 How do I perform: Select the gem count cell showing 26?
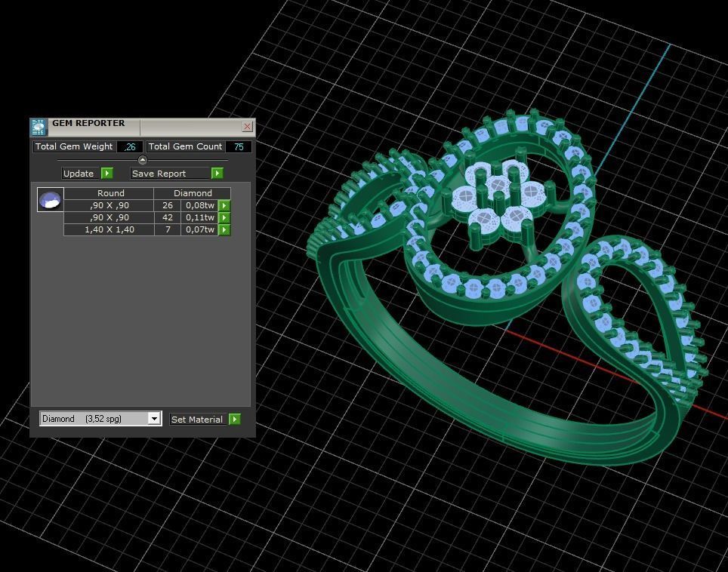click(x=168, y=205)
